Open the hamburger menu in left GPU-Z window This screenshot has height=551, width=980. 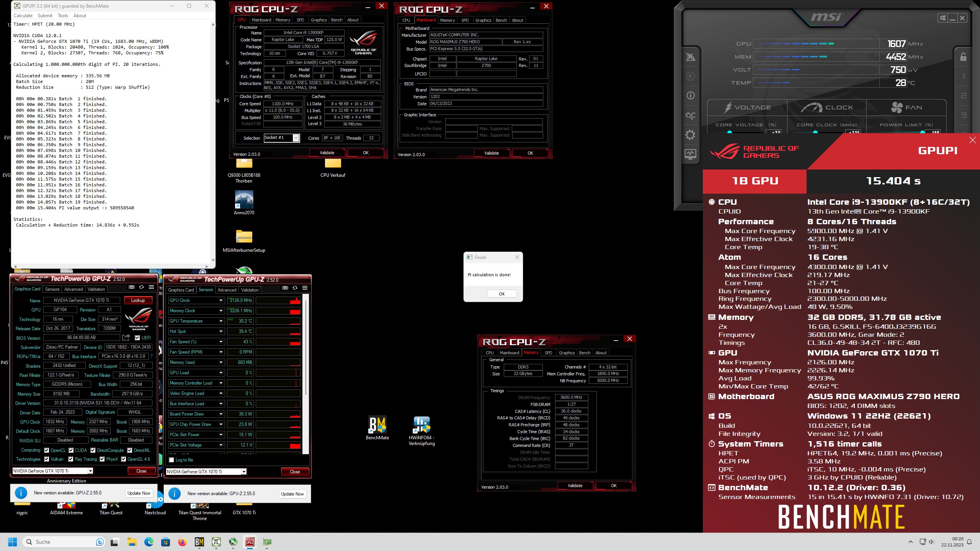click(152, 287)
